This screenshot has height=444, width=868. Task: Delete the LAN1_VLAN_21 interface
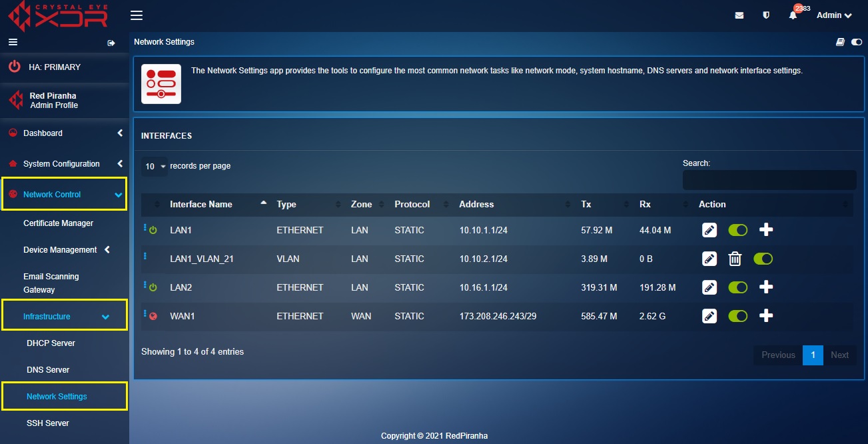(x=735, y=259)
